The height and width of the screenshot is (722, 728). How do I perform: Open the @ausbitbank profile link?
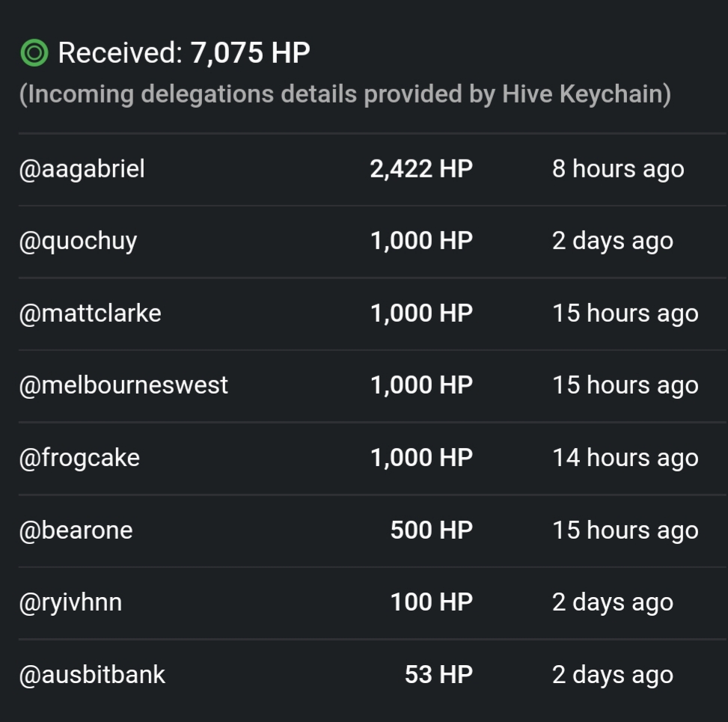(x=92, y=675)
